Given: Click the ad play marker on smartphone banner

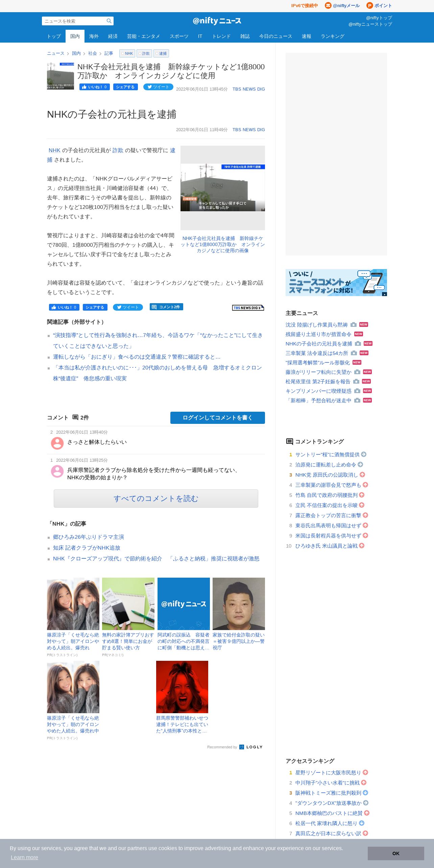Looking at the screenshot, I should click(x=385, y=294).
